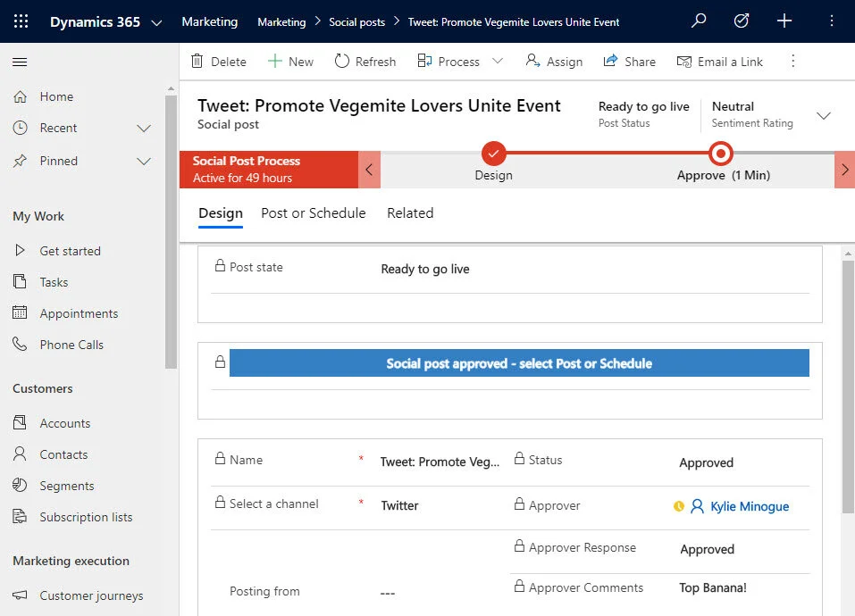Image resolution: width=855 pixels, height=616 pixels.
Task: Click the Delete trash icon
Action: [197, 61]
